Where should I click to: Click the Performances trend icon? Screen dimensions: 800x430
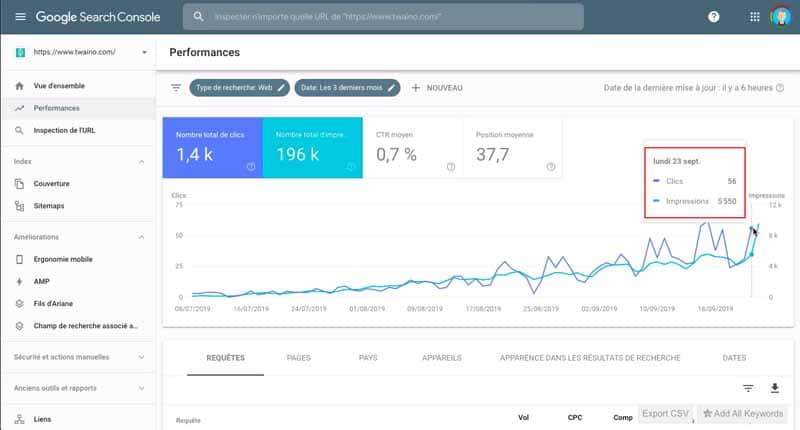(19, 108)
